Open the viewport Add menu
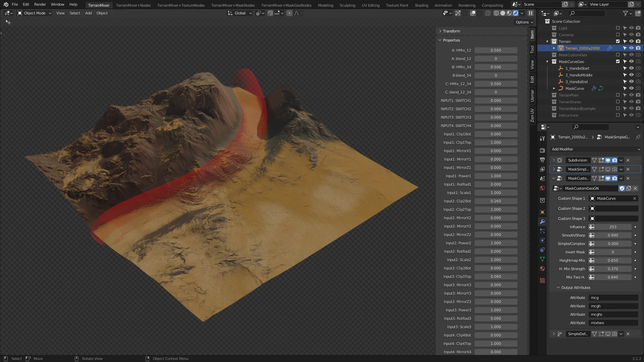Viewport: 644px width, 362px height. coord(88,13)
